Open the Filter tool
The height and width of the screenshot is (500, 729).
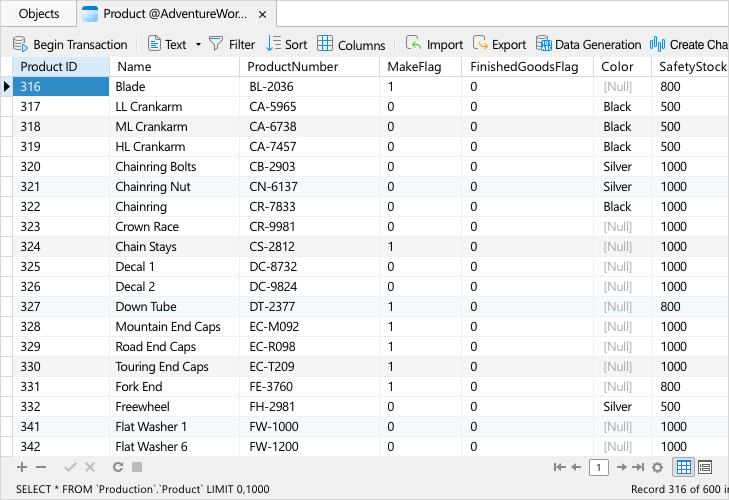point(232,44)
